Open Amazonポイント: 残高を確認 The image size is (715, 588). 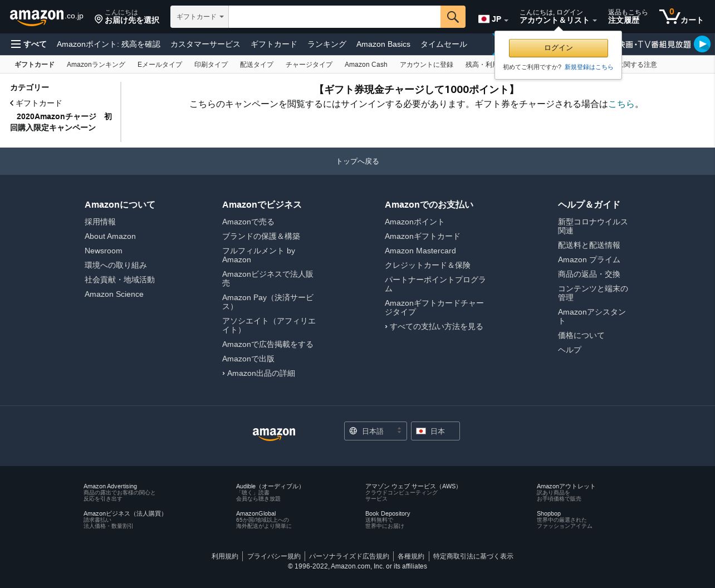(x=109, y=44)
